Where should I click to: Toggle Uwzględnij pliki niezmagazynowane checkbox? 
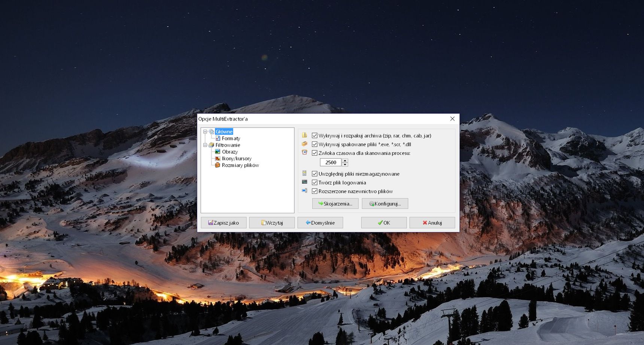coord(315,174)
